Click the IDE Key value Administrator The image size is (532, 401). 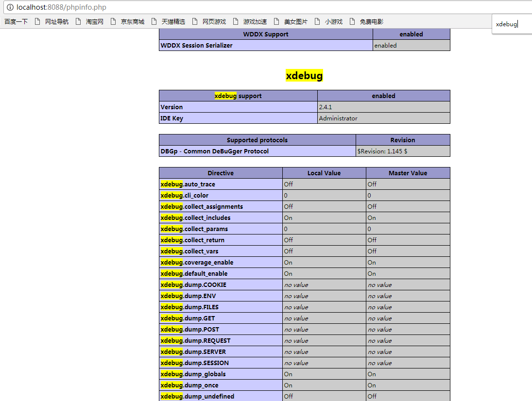tap(338, 118)
